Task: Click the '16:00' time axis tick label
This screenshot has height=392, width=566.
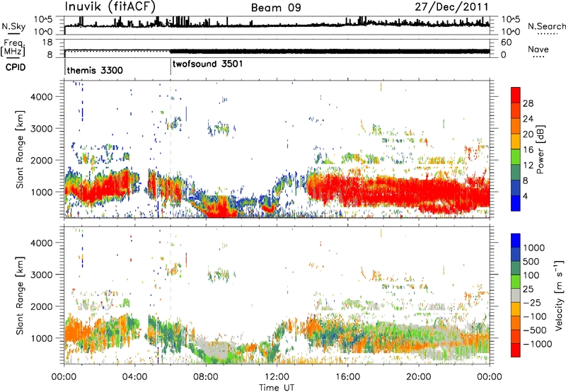Action: pos(347,376)
